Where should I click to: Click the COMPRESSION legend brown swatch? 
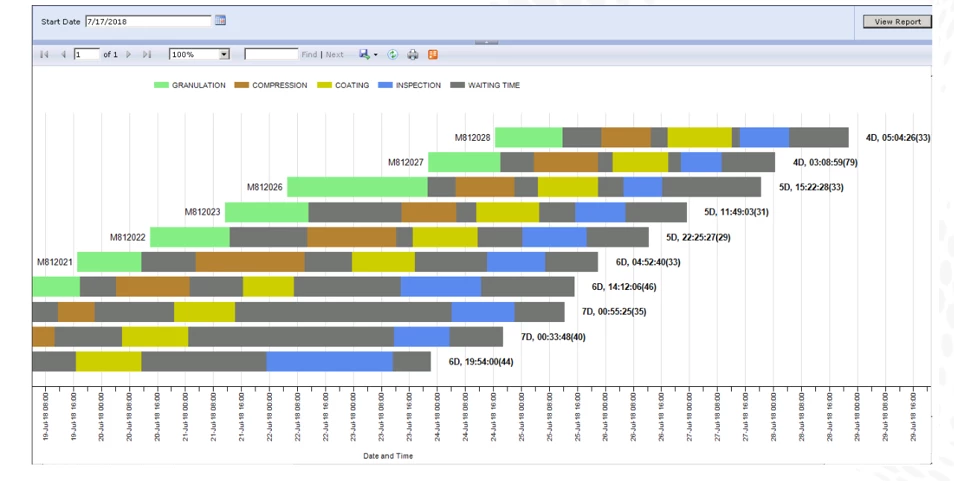click(242, 85)
